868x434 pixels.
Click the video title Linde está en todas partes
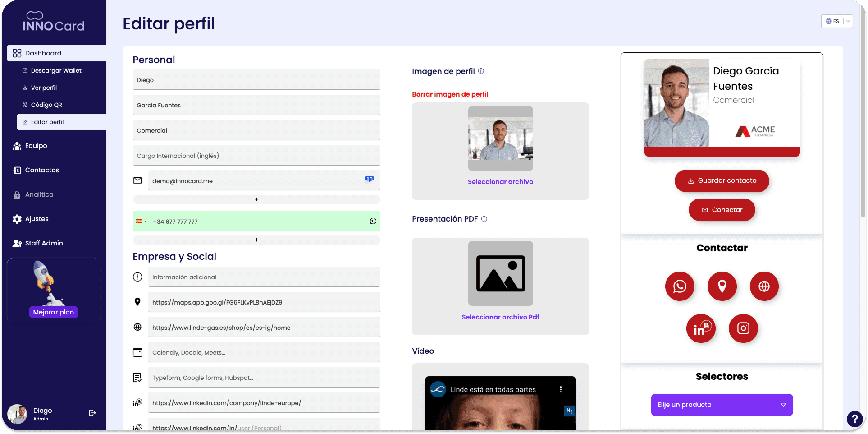click(x=493, y=389)
